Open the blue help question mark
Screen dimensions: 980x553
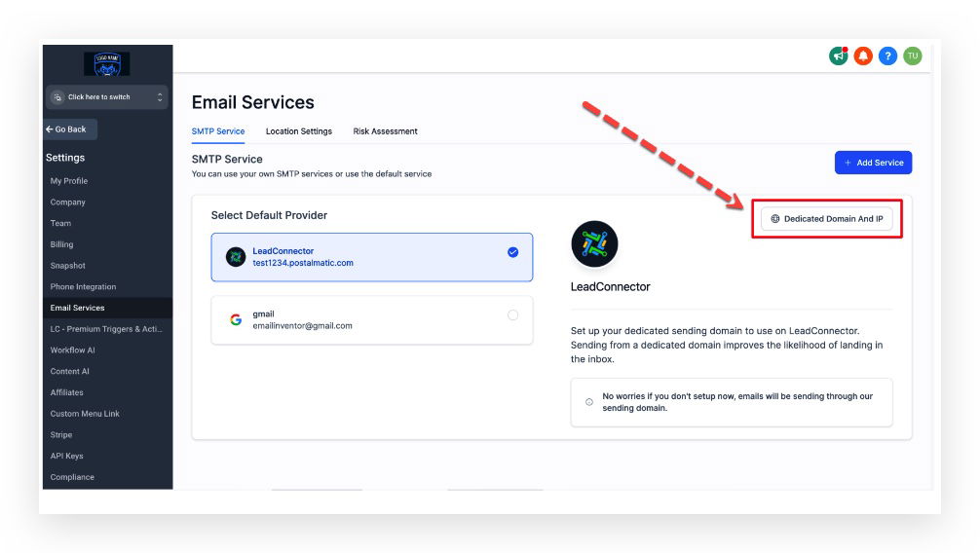click(887, 56)
